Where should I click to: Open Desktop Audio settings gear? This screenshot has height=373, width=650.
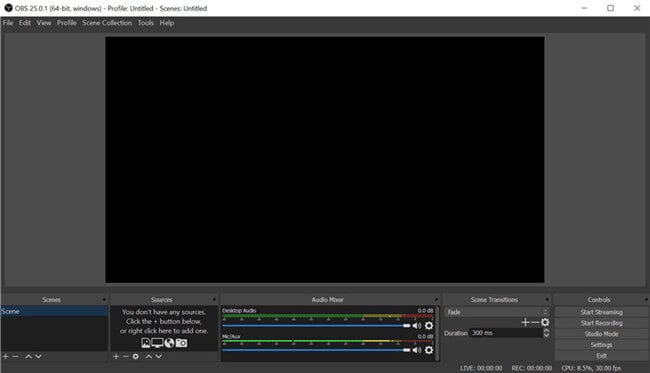(429, 326)
